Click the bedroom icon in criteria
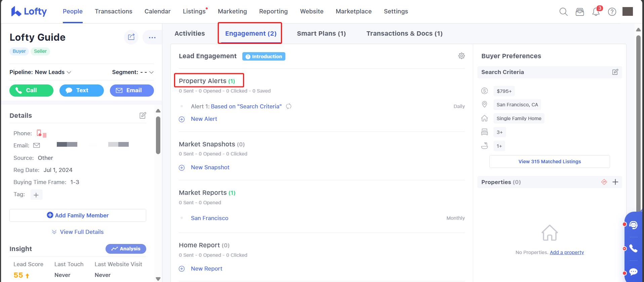Viewport: 644px width, 282px height. click(x=484, y=132)
